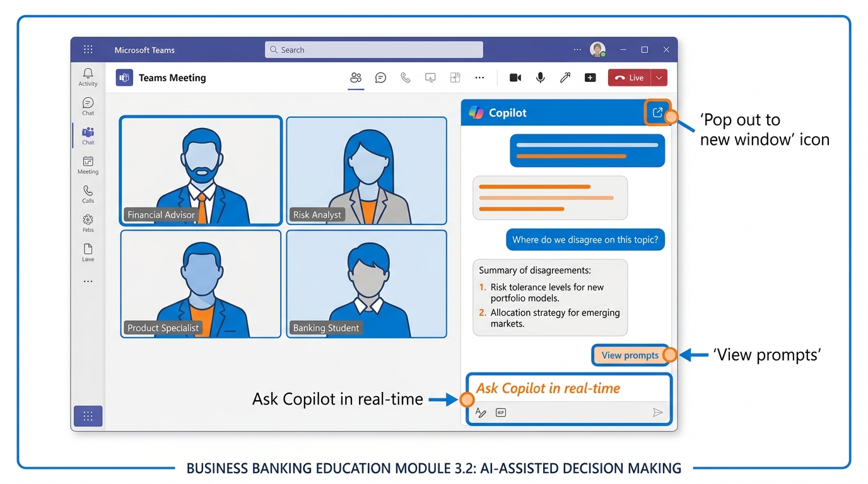
Task: Open the app launcher grid in title bar
Action: point(88,49)
